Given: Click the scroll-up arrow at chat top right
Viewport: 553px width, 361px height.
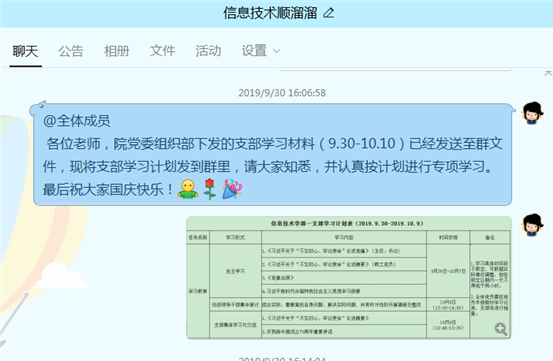Looking at the screenshot, I should (x=548, y=73).
